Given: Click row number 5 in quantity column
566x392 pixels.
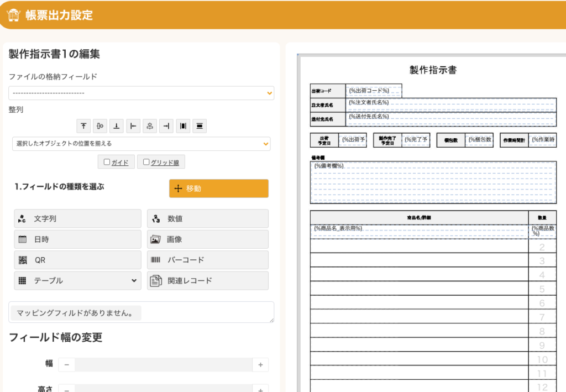Looking at the screenshot, I should pos(542,289).
